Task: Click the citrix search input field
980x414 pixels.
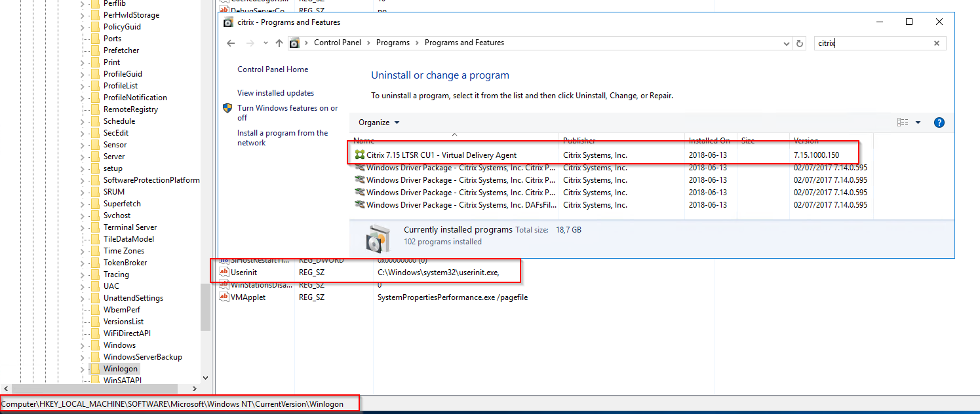Action: click(x=872, y=43)
